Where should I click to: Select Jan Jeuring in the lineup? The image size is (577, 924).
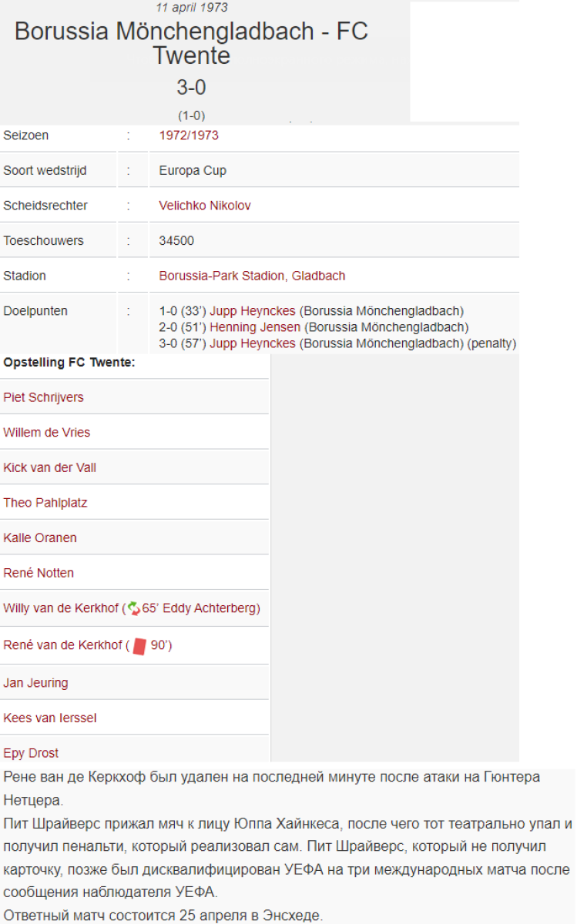[35, 683]
